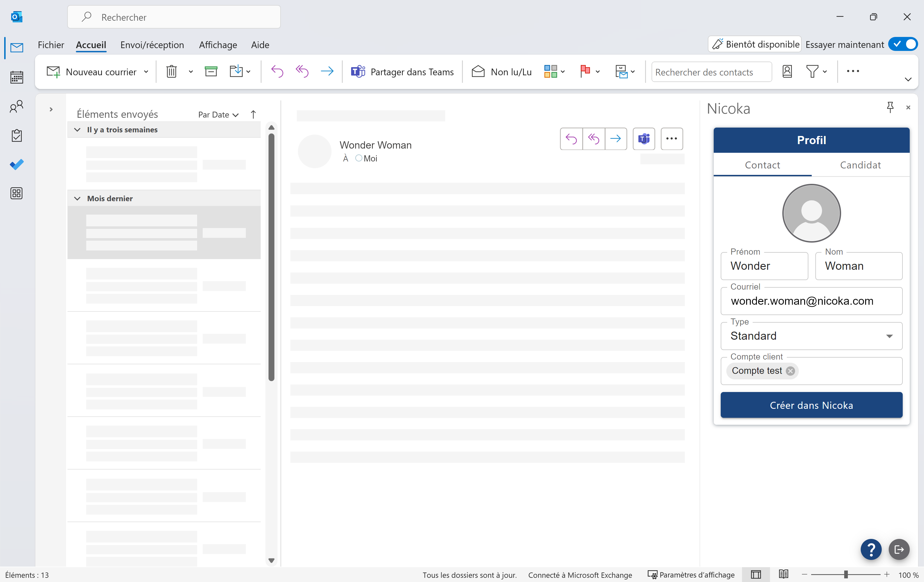Image resolution: width=924 pixels, height=582 pixels.
Task: Open the Nicoka help question mark
Action: (x=871, y=550)
